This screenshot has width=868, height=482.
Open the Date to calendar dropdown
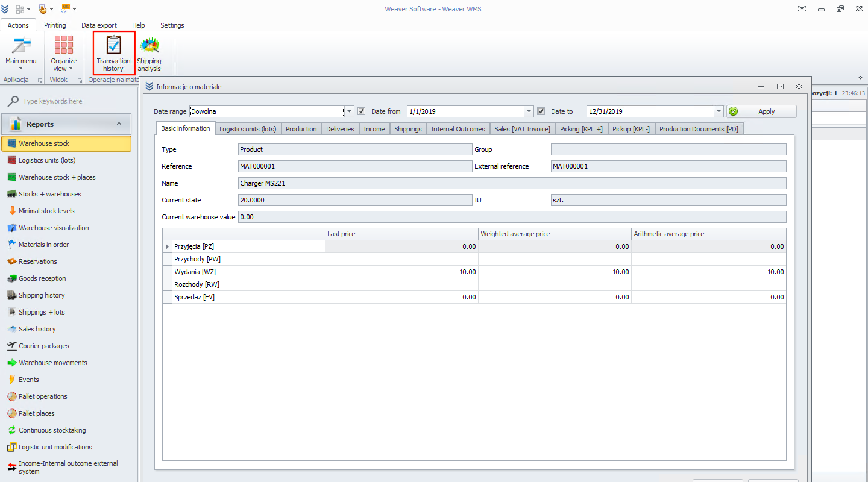click(719, 111)
